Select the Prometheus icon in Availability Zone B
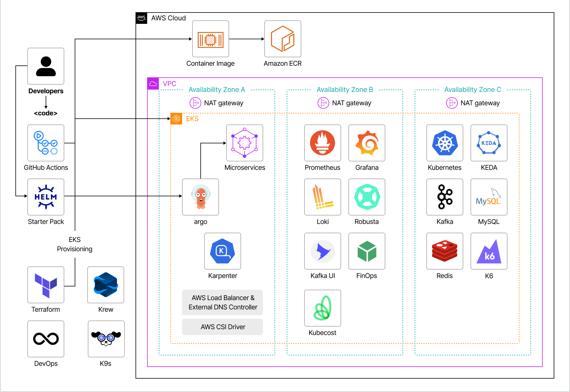Viewport: 570px width, 392px height. coord(323,143)
